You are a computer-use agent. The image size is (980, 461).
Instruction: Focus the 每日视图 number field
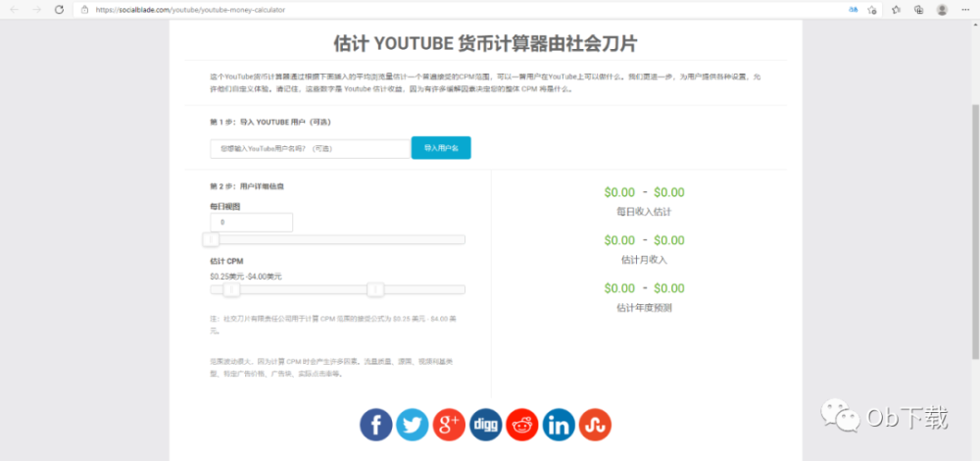(252, 222)
